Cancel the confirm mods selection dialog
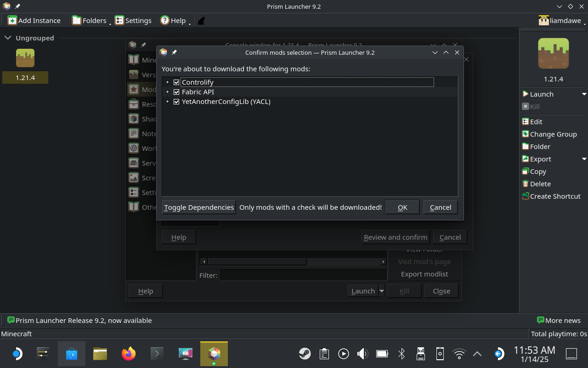Image resolution: width=588 pixels, height=368 pixels. click(x=440, y=207)
